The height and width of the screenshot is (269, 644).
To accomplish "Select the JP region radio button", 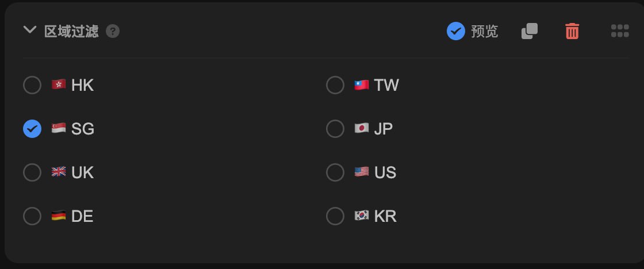I will pyautogui.click(x=335, y=129).
